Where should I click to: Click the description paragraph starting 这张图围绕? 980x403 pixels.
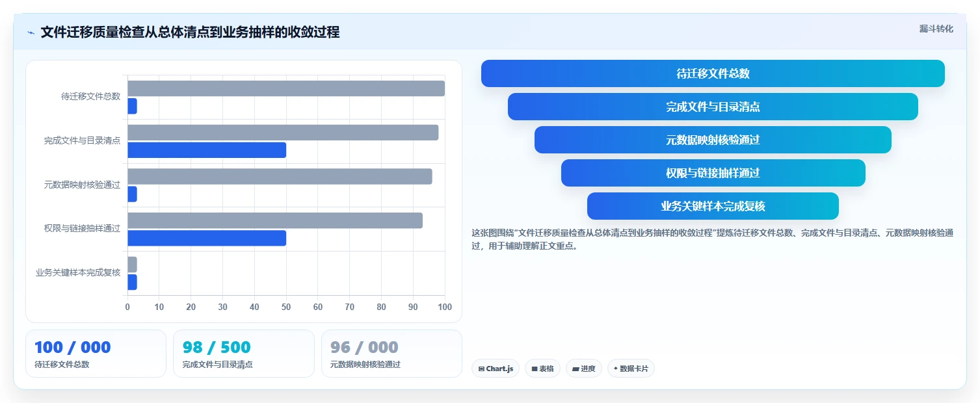(x=713, y=239)
